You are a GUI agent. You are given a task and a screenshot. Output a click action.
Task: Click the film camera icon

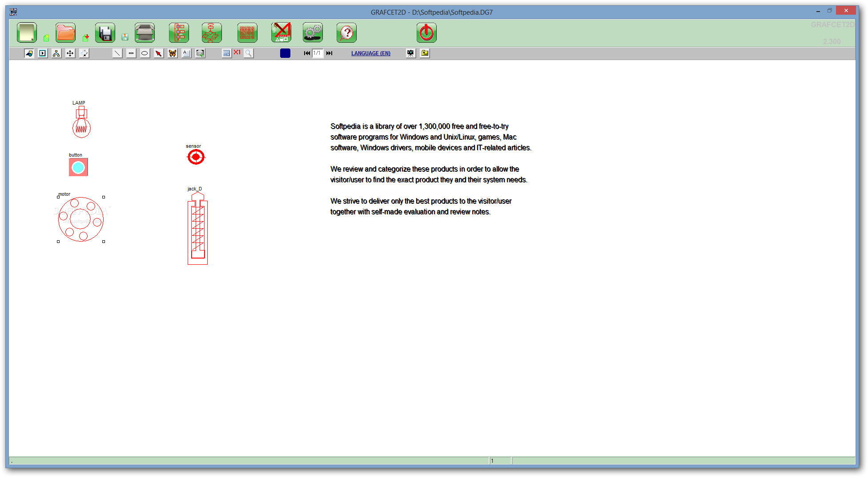410,53
